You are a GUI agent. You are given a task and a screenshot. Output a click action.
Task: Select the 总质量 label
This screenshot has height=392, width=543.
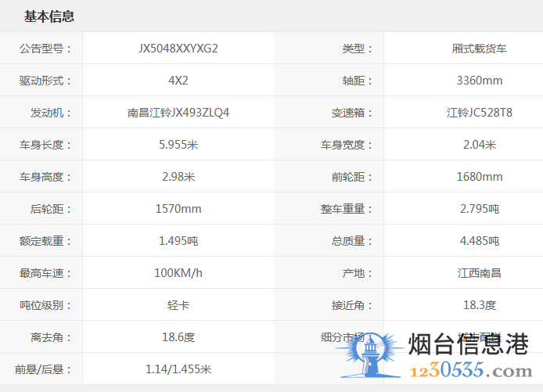351,241
